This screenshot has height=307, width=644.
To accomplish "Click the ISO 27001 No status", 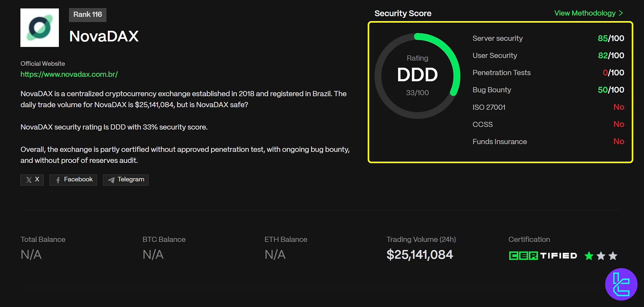I will pyautogui.click(x=618, y=107).
